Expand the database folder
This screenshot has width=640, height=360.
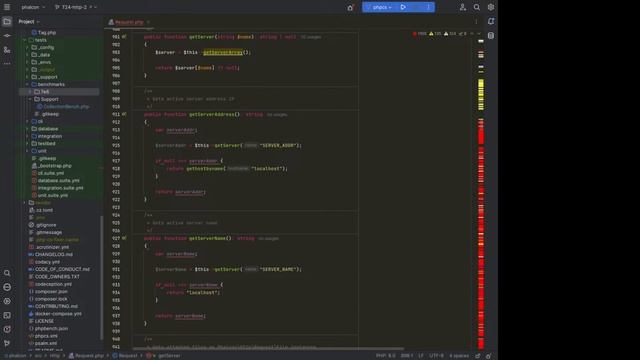click(x=27, y=129)
